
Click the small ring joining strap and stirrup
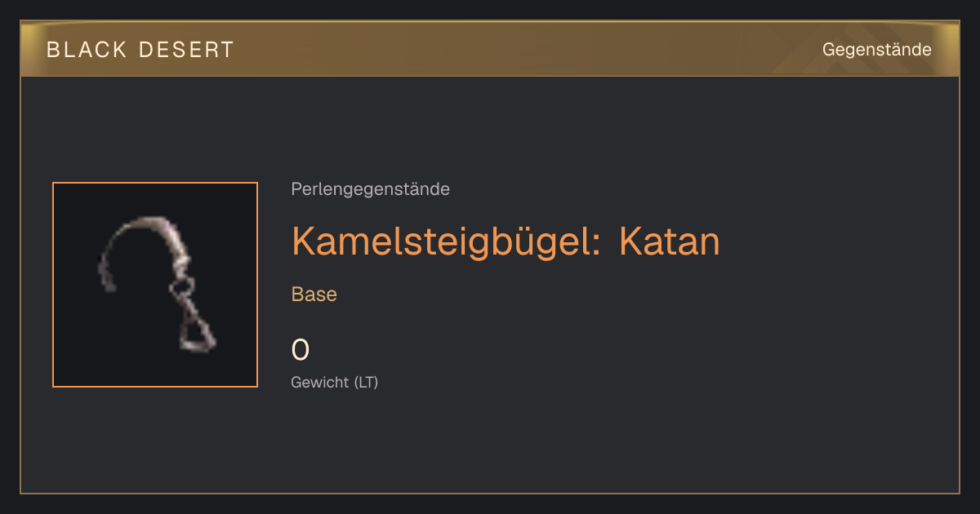182,287
